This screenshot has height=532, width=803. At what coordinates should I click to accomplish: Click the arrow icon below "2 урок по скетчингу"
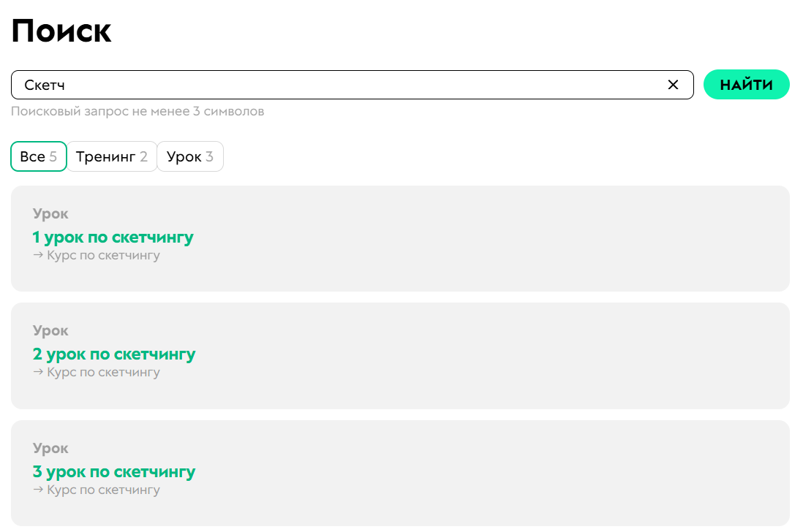coord(38,373)
